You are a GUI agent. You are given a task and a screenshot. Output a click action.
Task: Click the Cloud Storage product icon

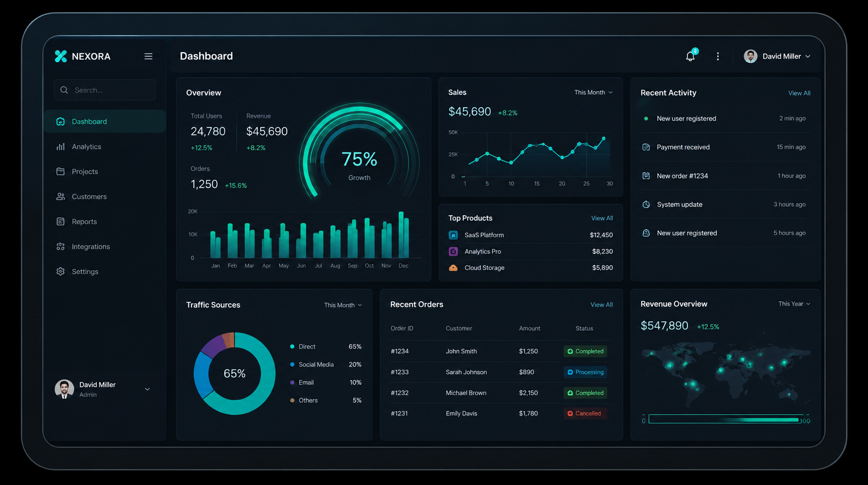(x=453, y=268)
